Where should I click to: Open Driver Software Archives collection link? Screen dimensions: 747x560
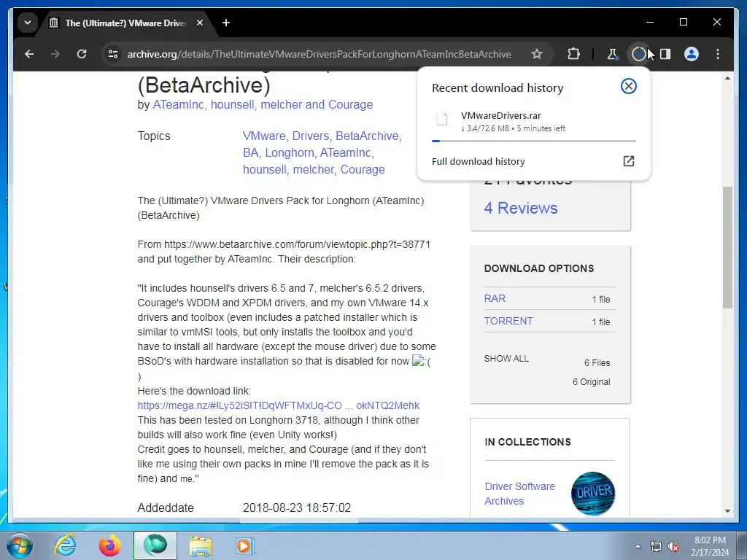pyautogui.click(x=519, y=494)
